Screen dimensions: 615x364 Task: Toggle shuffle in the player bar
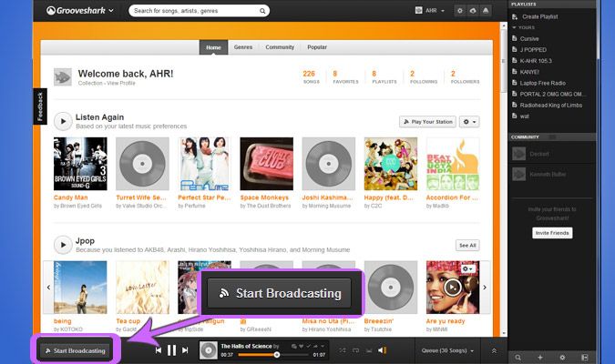click(343, 350)
